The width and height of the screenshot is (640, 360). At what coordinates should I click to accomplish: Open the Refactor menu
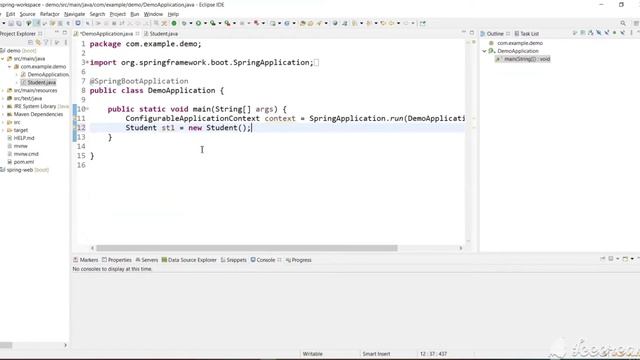(x=50, y=14)
